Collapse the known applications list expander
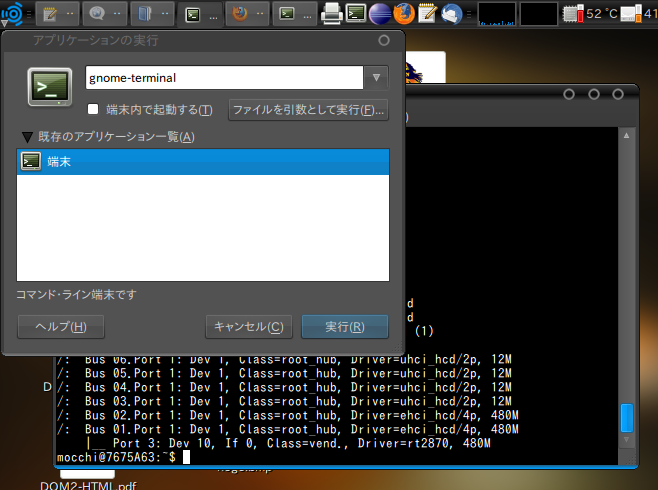This screenshot has width=658, height=490. 27,137
